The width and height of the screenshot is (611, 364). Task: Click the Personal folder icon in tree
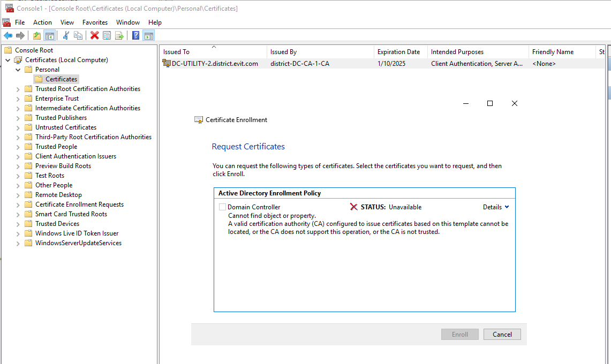pyautogui.click(x=28, y=70)
